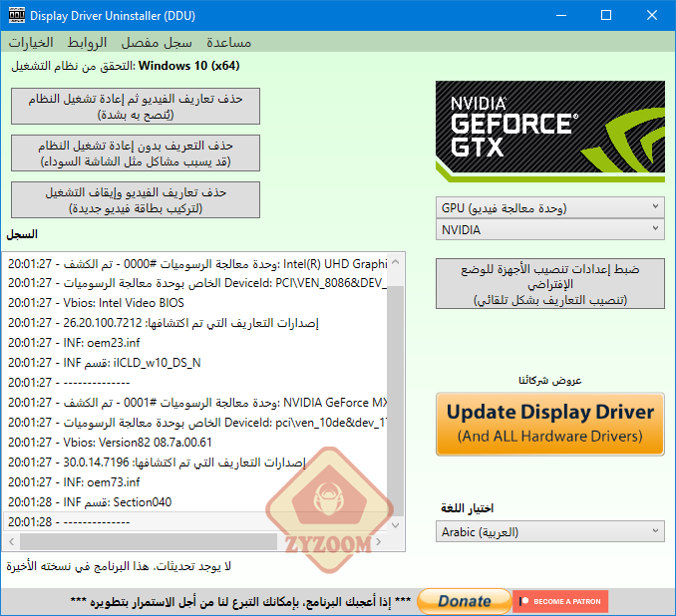676x616 pixels.
Task: Open the Arabic language dropdown
Action: [550, 532]
